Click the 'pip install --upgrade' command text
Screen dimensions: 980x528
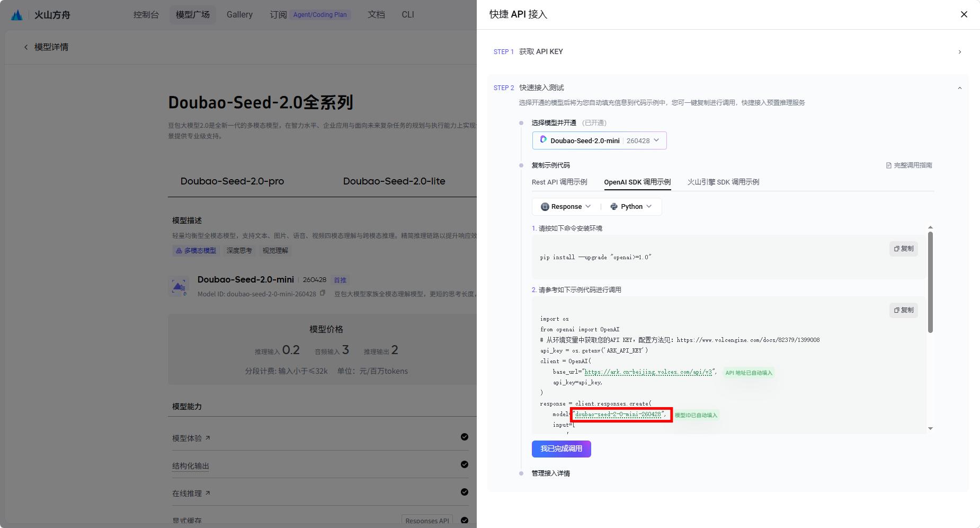click(595, 257)
